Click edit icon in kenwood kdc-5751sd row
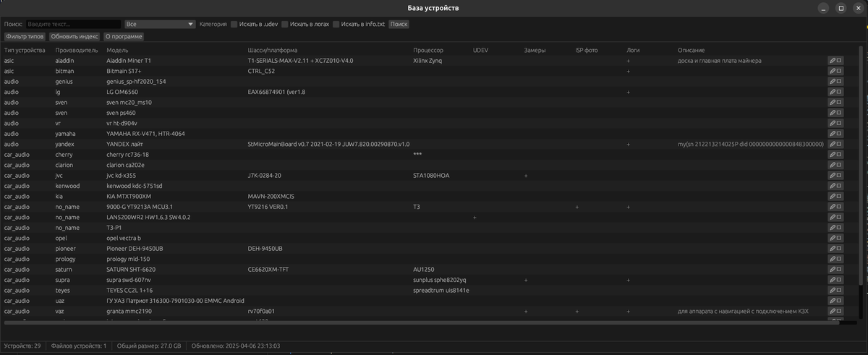The height and width of the screenshot is (355, 868). click(x=835, y=186)
